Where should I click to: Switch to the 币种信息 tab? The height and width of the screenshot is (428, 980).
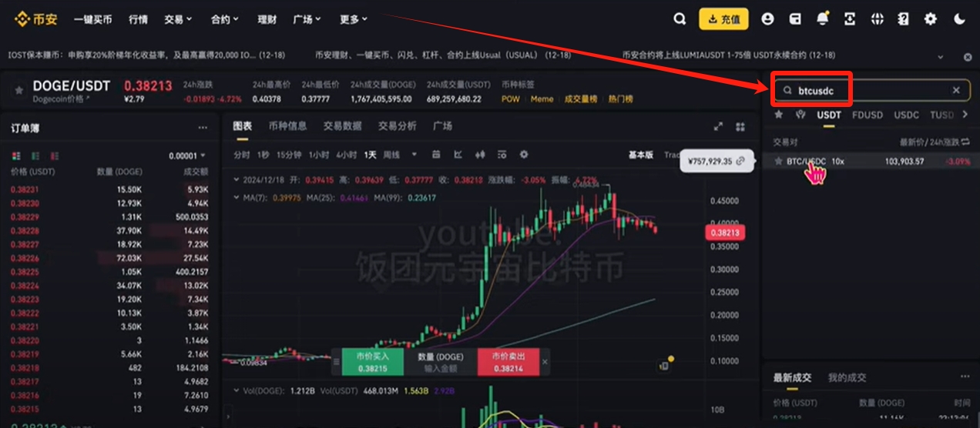tap(287, 126)
